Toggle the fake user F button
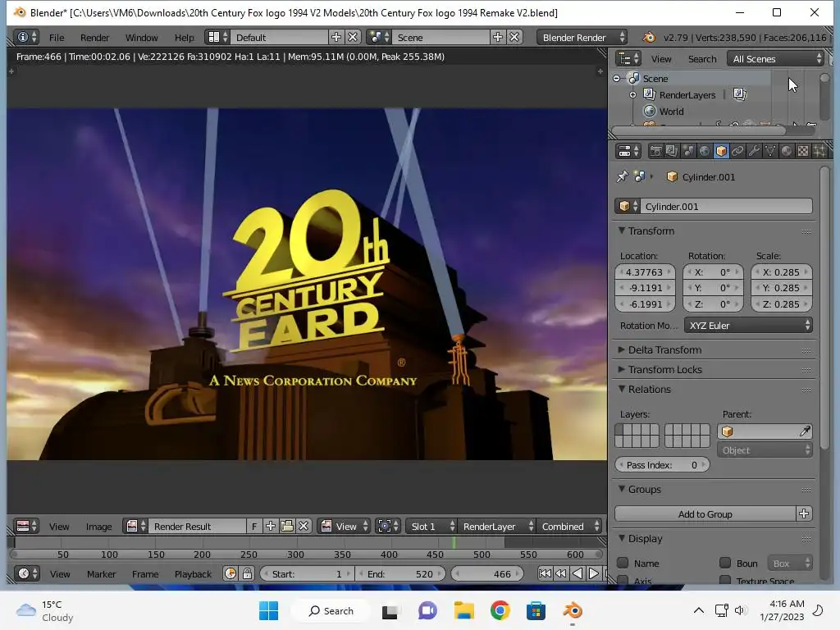 [x=254, y=526]
